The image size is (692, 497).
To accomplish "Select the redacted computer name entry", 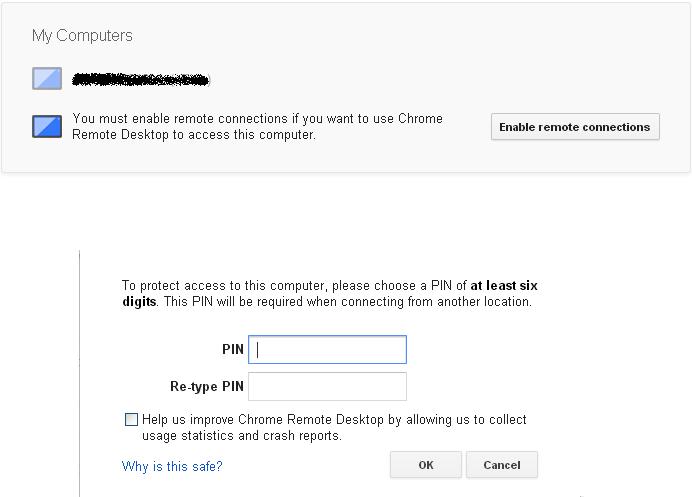I will tap(141, 78).
